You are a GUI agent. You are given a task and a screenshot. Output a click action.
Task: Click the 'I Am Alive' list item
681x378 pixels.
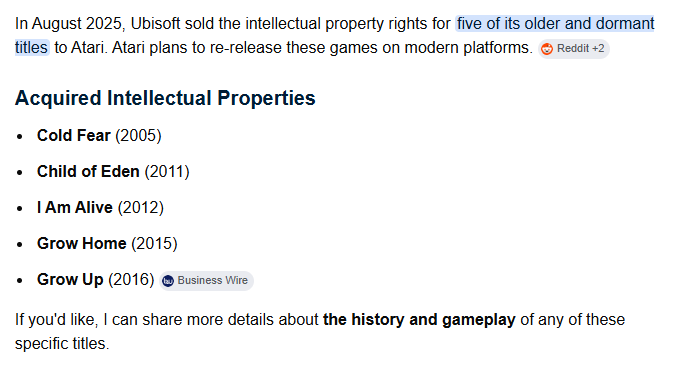tap(100, 208)
